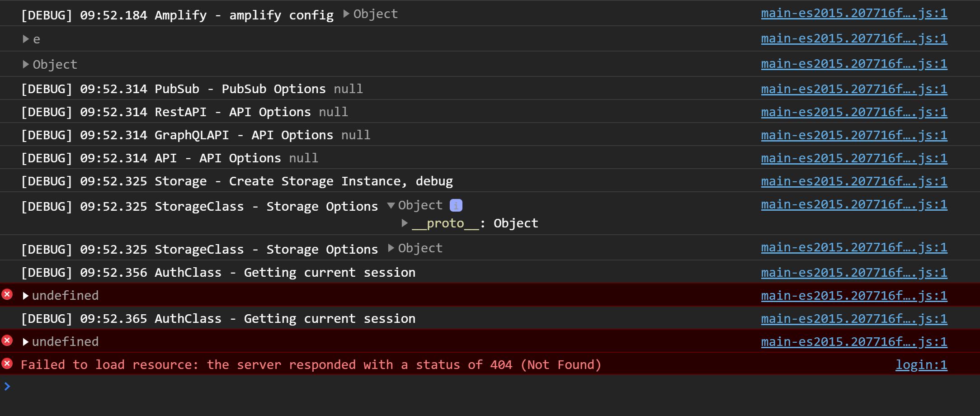Click the blue console prompt chevron
The image size is (980, 416).
tap(7, 386)
